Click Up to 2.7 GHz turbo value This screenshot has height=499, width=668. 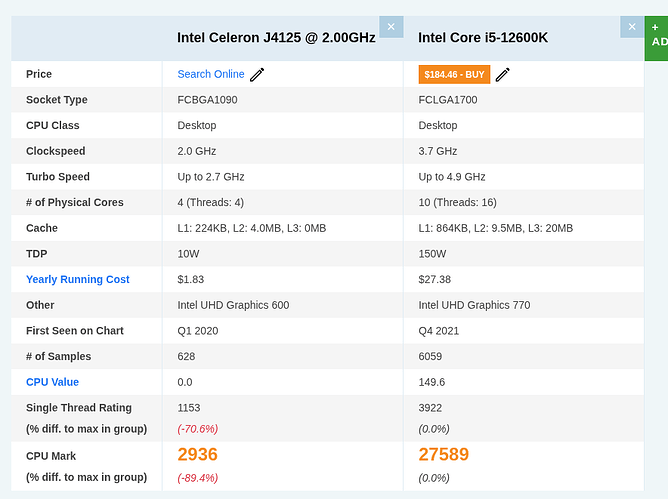point(211,177)
